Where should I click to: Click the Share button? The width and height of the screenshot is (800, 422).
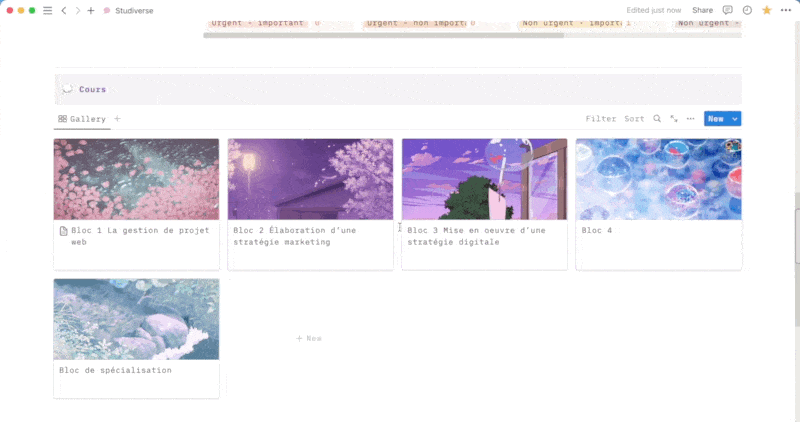[702, 10]
